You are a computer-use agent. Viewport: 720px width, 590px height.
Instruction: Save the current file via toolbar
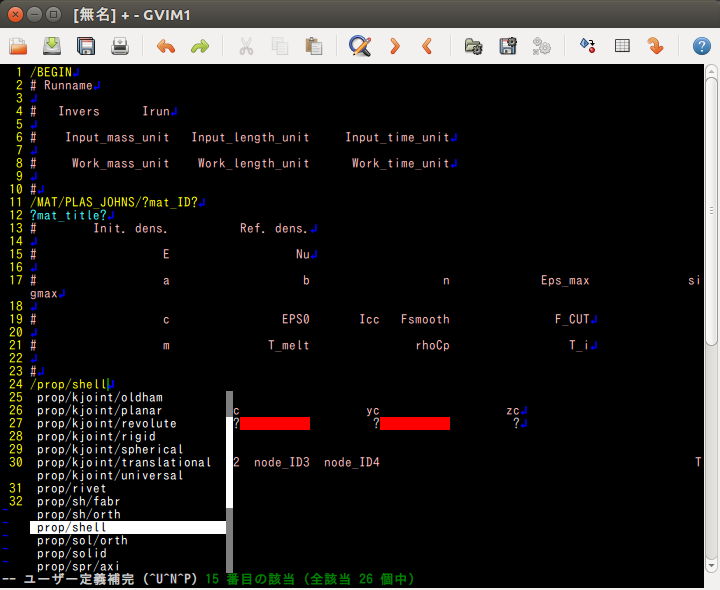coord(86,46)
